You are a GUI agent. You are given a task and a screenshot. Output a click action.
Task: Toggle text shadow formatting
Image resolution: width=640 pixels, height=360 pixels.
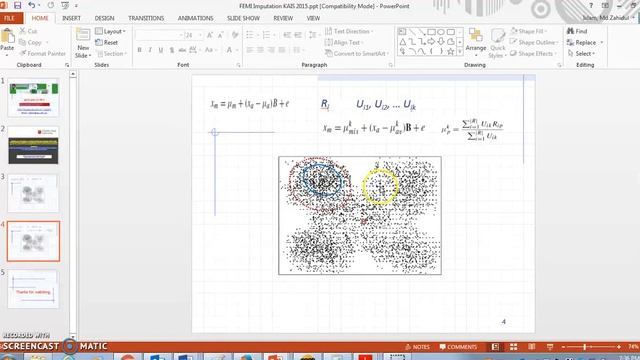(x=171, y=50)
